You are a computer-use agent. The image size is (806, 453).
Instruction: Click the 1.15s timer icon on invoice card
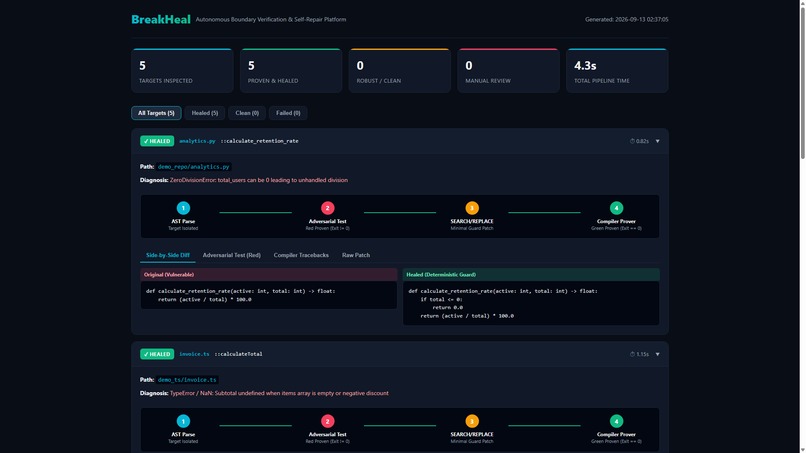coord(632,354)
